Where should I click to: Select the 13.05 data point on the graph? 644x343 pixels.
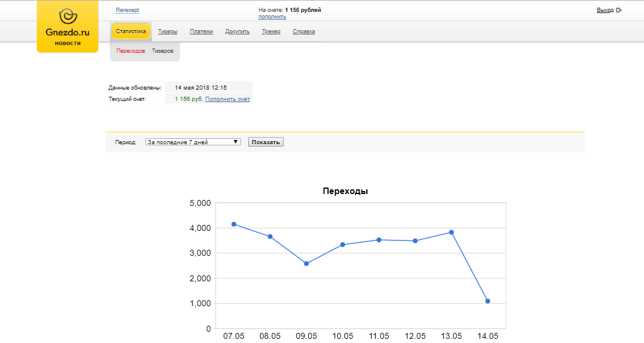point(452,233)
